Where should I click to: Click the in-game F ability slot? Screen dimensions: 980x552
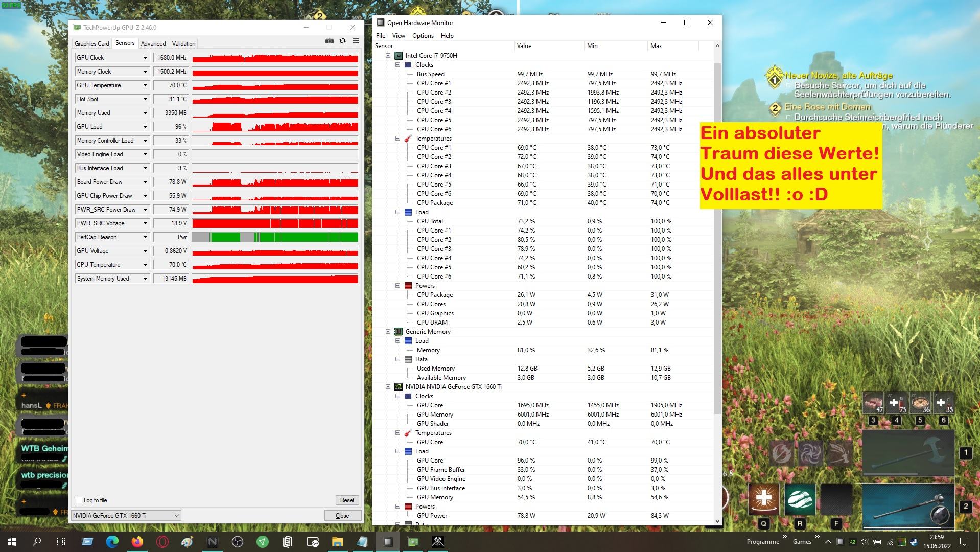836,499
